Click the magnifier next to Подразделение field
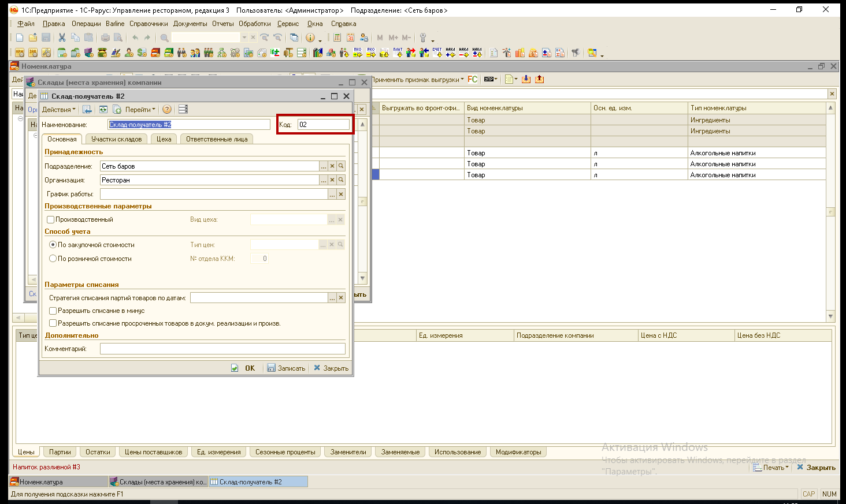 [x=341, y=166]
